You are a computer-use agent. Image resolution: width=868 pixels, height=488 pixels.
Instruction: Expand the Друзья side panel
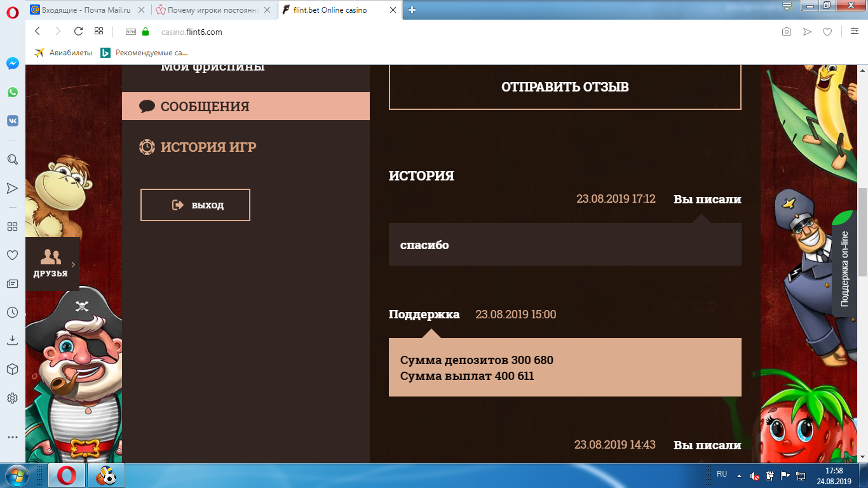(52, 264)
